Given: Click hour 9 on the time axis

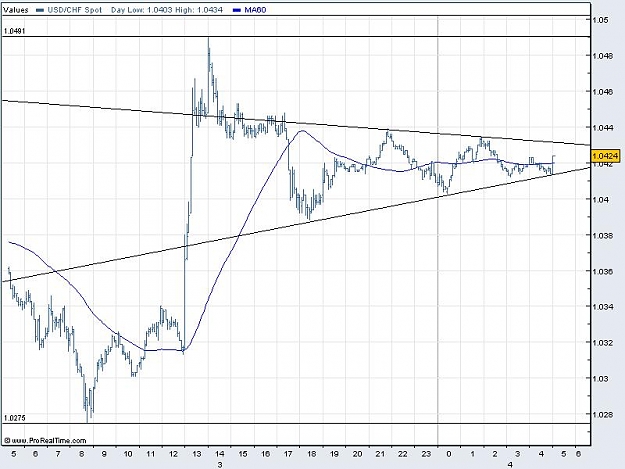Looking at the screenshot, I should pos(104,454).
